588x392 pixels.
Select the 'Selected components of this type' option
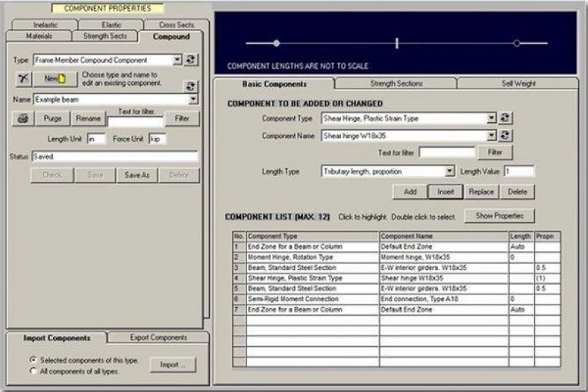click(33, 361)
